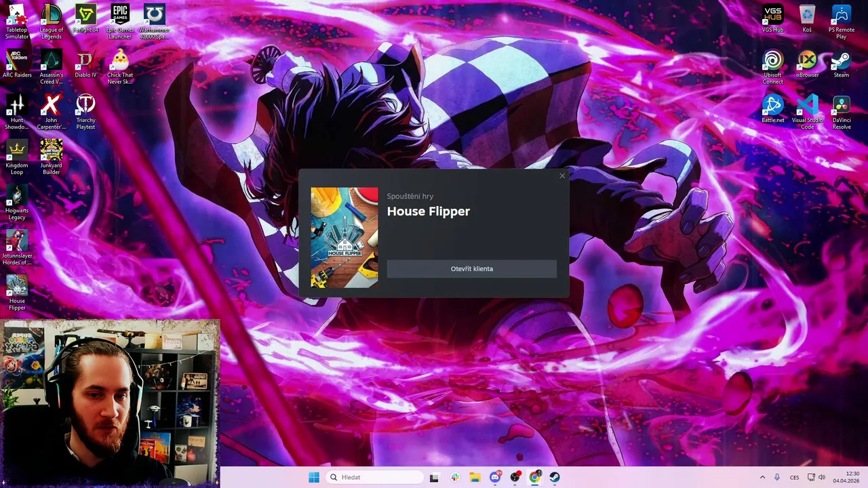Click the Otevřít klienta button
The height and width of the screenshot is (488, 868).
(x=471, y=269)
